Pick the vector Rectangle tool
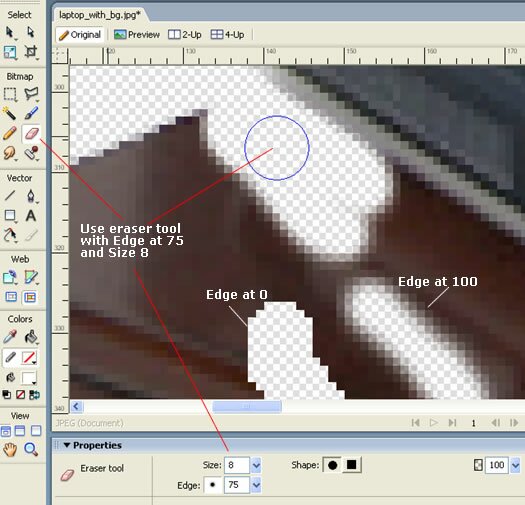Screen dimensions: 525x505 [x=10, y=216]
